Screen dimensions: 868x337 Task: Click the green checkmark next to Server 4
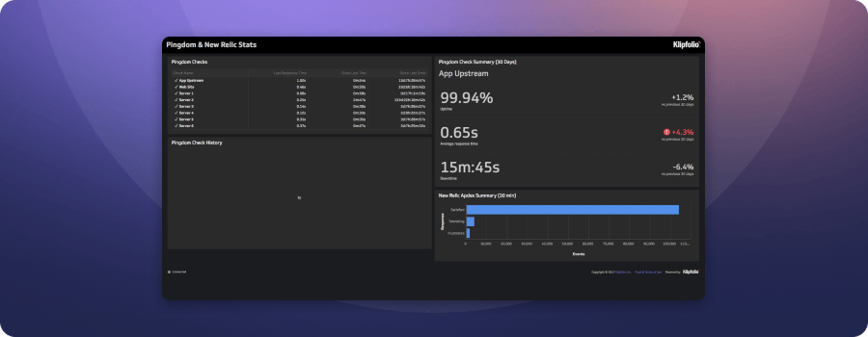[x=176, y=113]
